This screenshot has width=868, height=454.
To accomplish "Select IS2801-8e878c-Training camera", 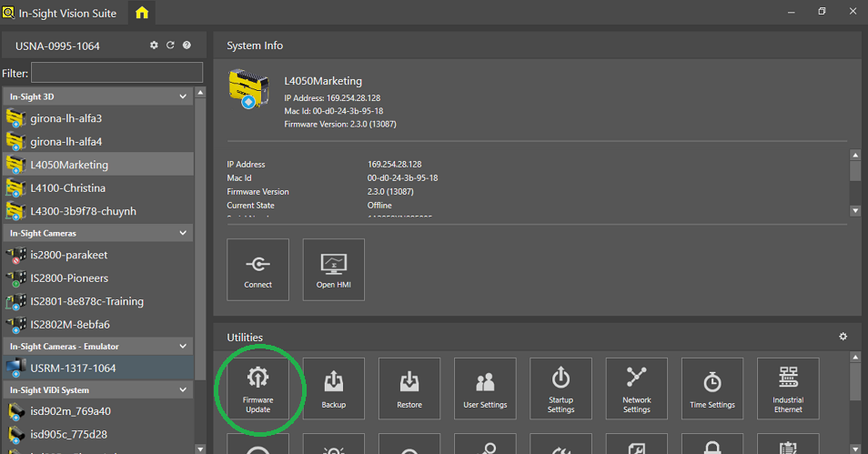I will [x=98, y=301].
